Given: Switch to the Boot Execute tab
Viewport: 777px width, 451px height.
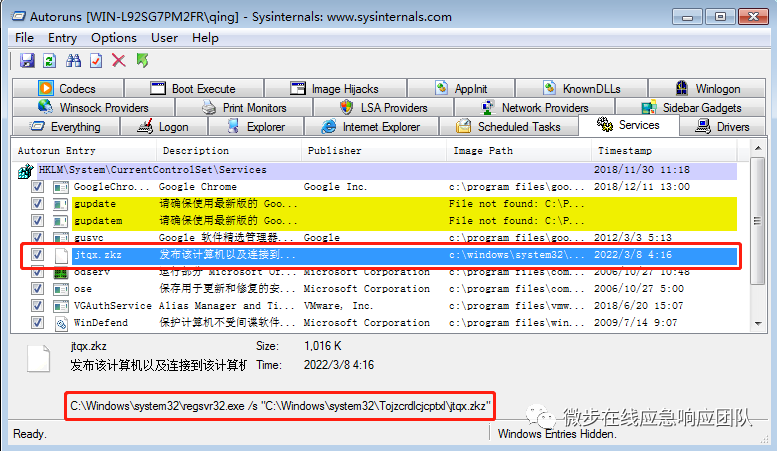Looking at the screenshot, I should tap(194, 88).
